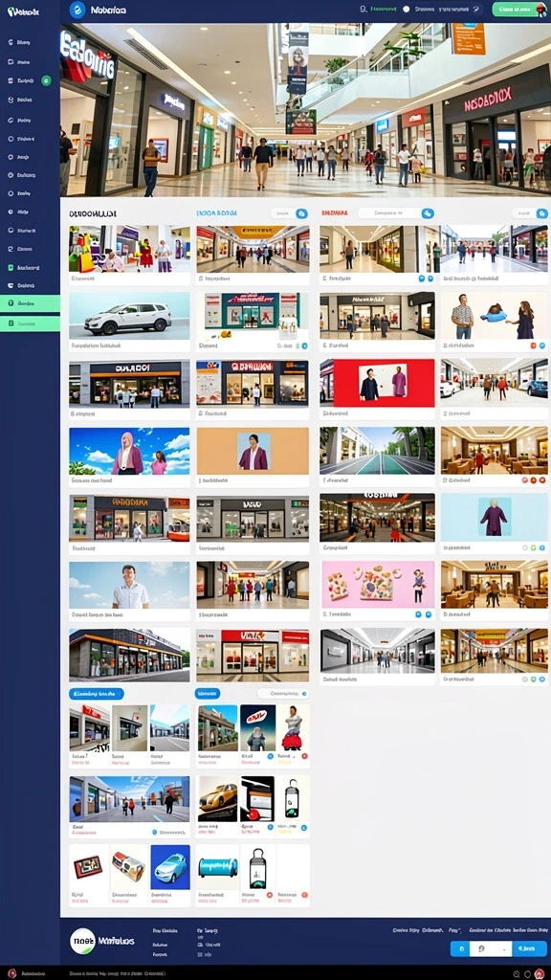Open the white SUV car thumbnail
551x980 pixels.
[129, 315]
